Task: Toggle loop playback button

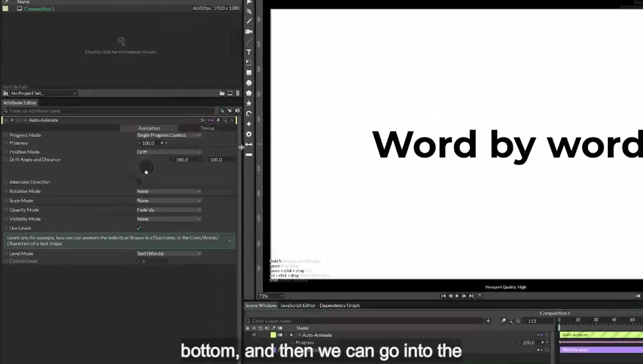Action: click(479, 296)
